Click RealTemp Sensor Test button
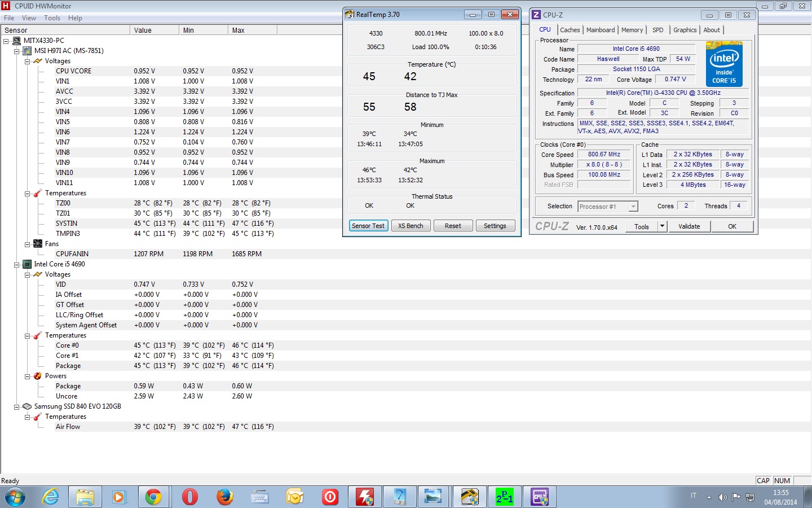Image resolution: width=812 pixels, height=508 pixels. coord(368,226)
